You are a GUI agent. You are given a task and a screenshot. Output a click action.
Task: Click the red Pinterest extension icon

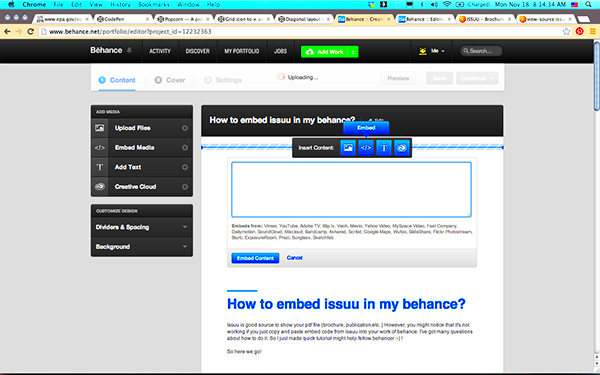(579, 31)
